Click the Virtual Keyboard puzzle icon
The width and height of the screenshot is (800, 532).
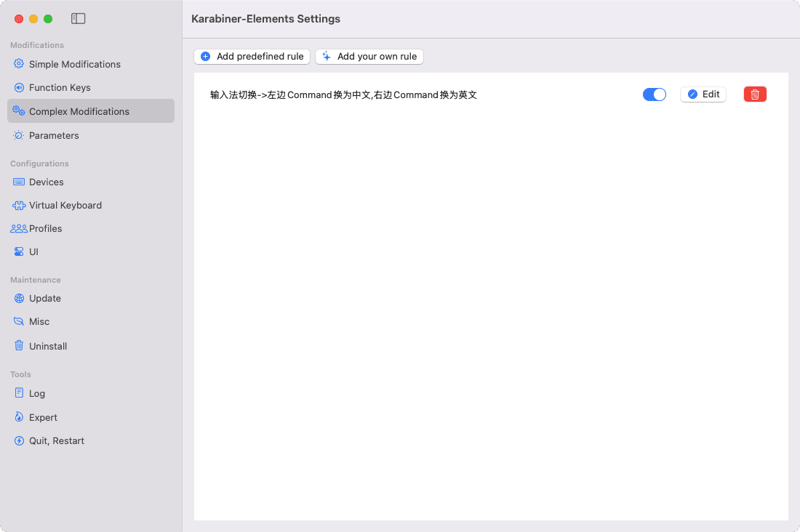pos(19,205)
